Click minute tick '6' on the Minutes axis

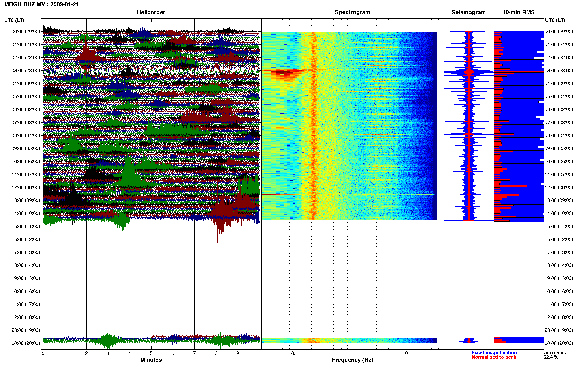click(x=173, y=353)
